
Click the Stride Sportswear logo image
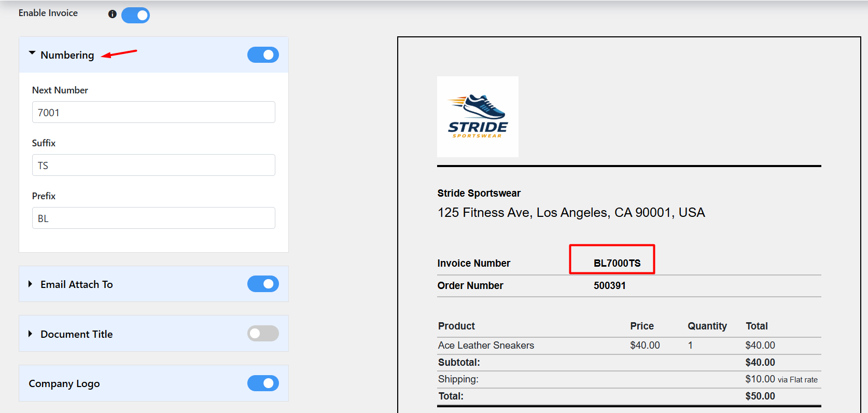(x=478, y=117)
